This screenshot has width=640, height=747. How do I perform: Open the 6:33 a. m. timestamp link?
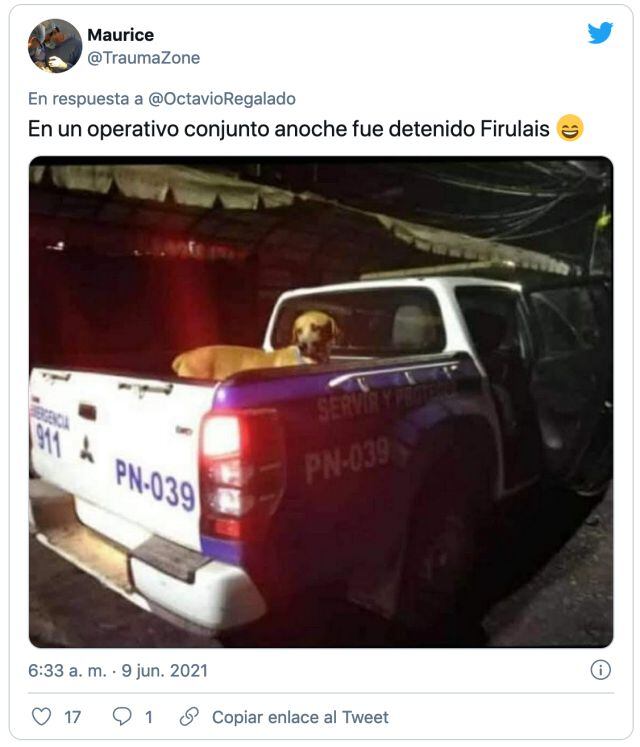67,670
